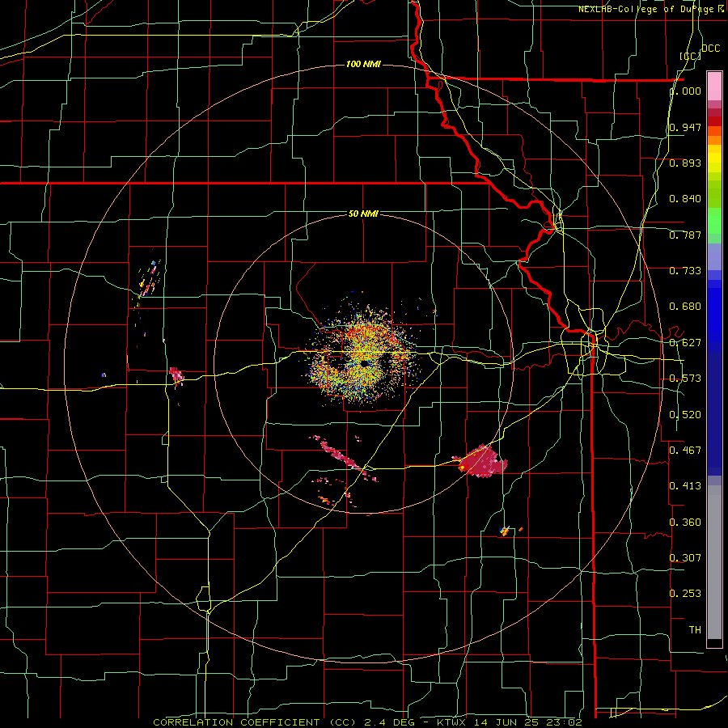Click the small multicolor echo south of the magenta blob
The image size is (728, 728).
(505, 531)
